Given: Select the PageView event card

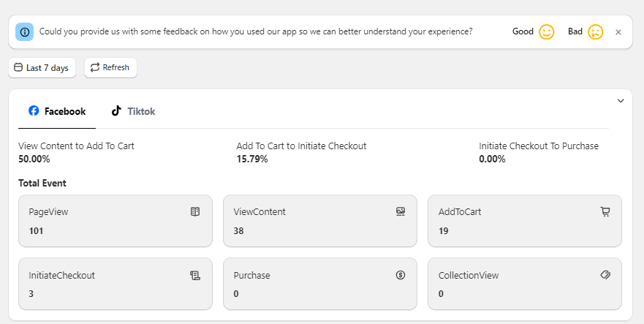Looking at the screenshot, I should click(115, 221).
